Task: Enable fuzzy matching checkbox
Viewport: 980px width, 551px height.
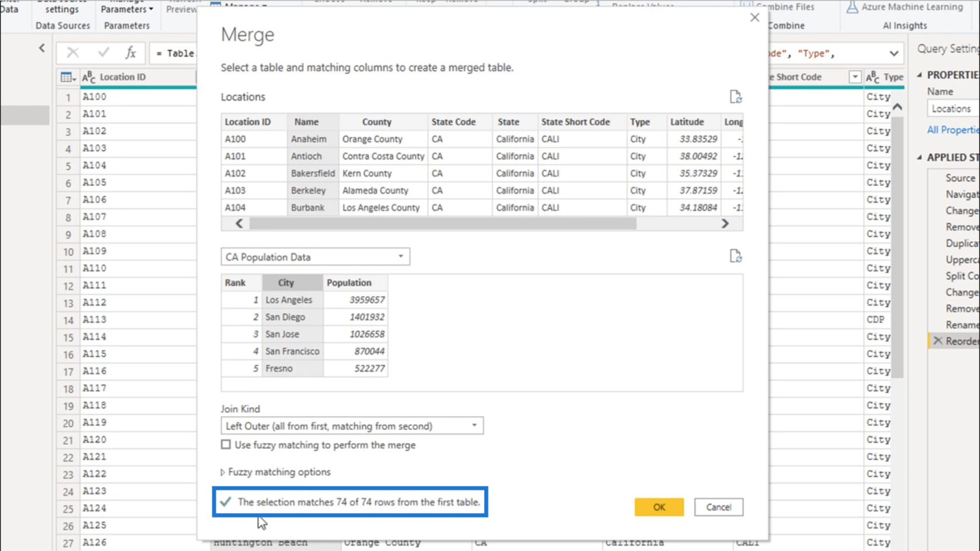Action: pyautogui.click(x=226, y=445)
